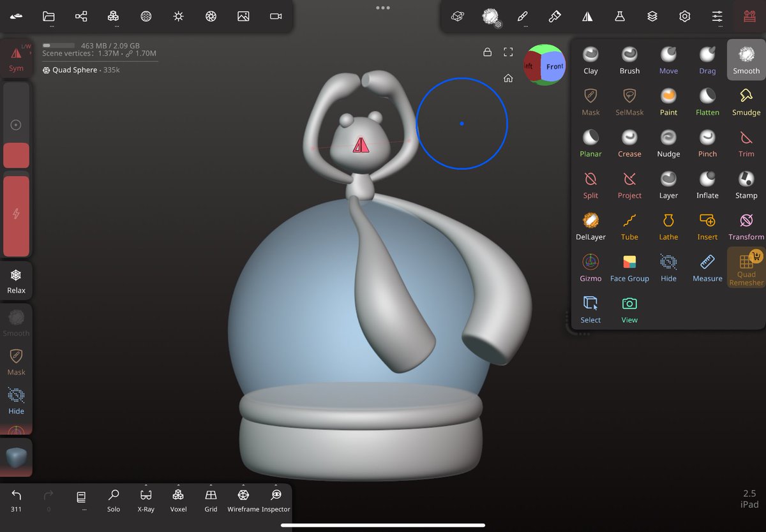Pick the Drag tool

tap(707, 60)
